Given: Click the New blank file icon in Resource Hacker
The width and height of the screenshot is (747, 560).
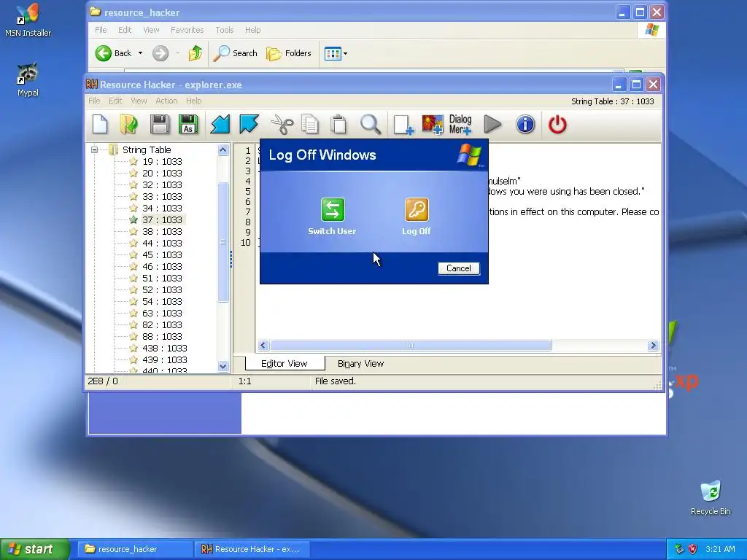Looking at the screenshot, I should click(x=100, y=125).
